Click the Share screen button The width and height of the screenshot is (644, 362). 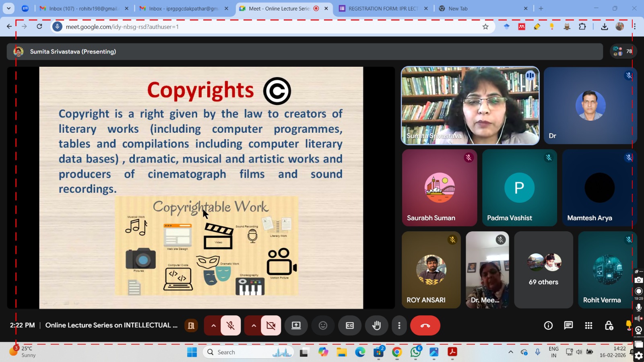[296, 325]
